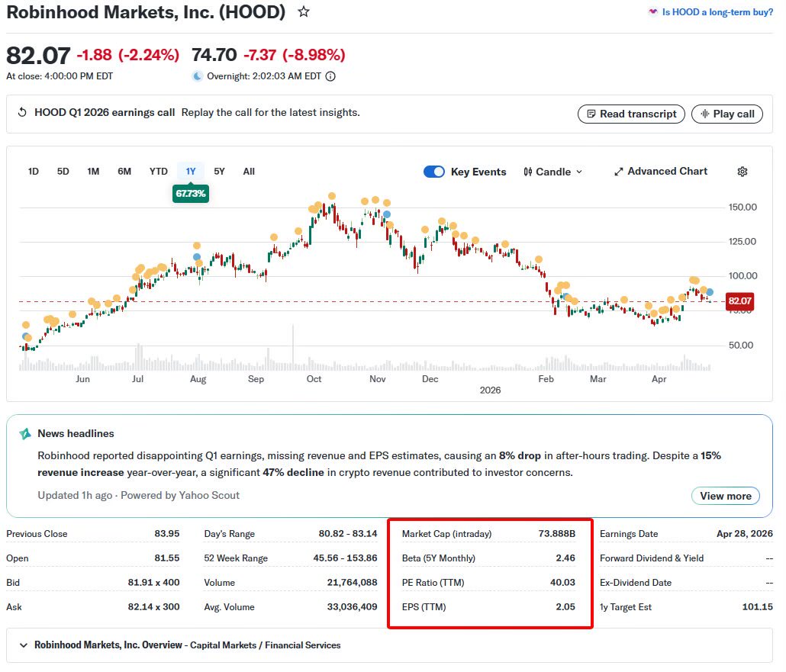Click the Avg. Volume value 33,036,409
This screenshot has height=672, width=786.
tap(352, 607)
